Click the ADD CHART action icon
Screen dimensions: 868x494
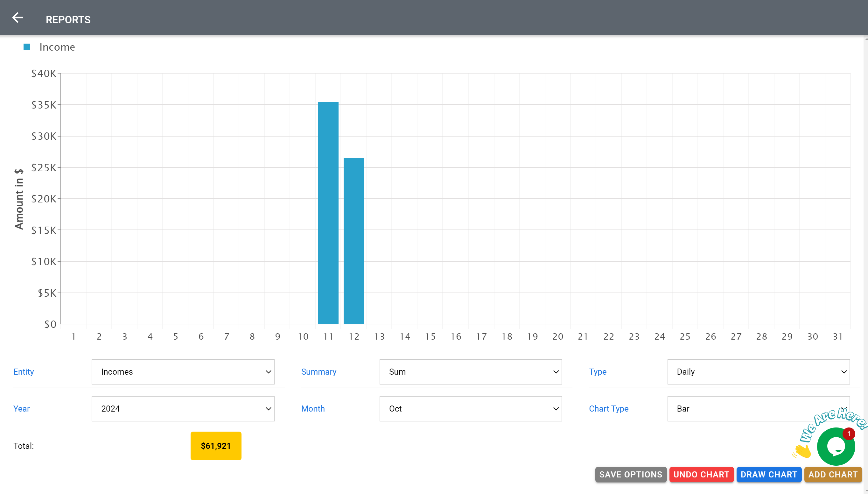(832, 474)
